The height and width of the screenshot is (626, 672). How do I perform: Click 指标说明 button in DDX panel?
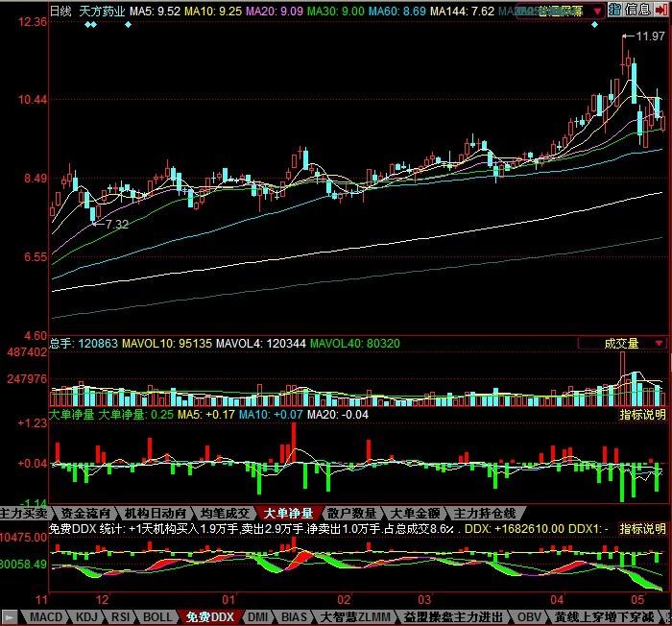point(642,528)
